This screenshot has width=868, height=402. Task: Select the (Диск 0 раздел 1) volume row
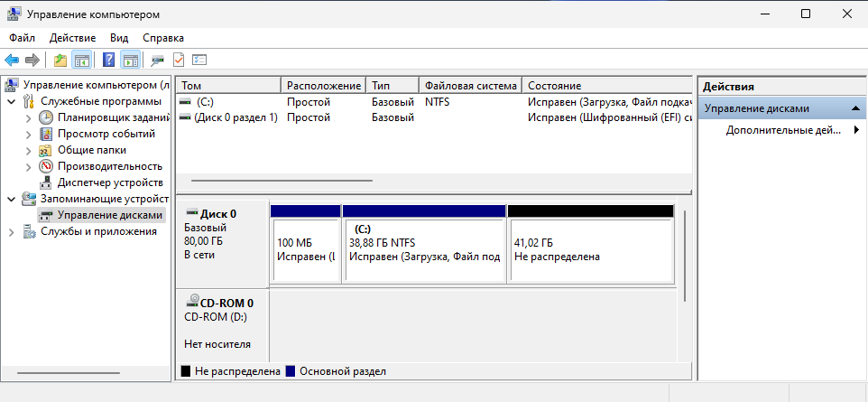coord(434,117)
